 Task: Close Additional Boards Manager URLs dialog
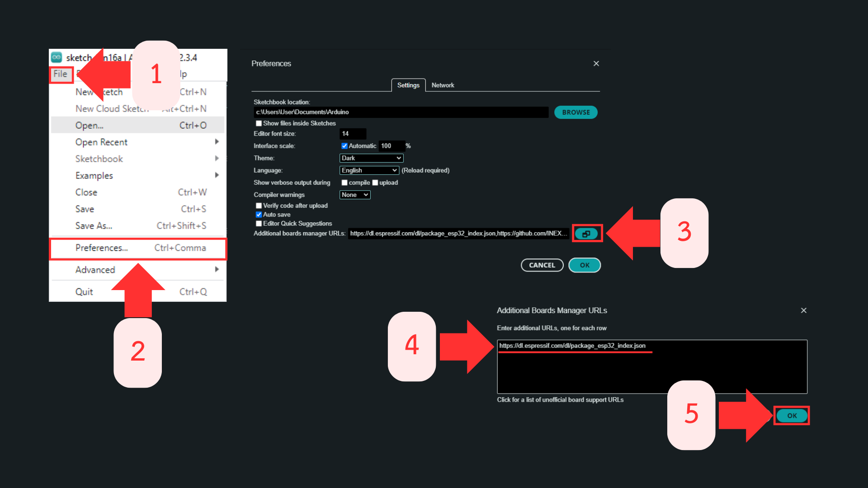pyautogui.click(x=803, y=310)
